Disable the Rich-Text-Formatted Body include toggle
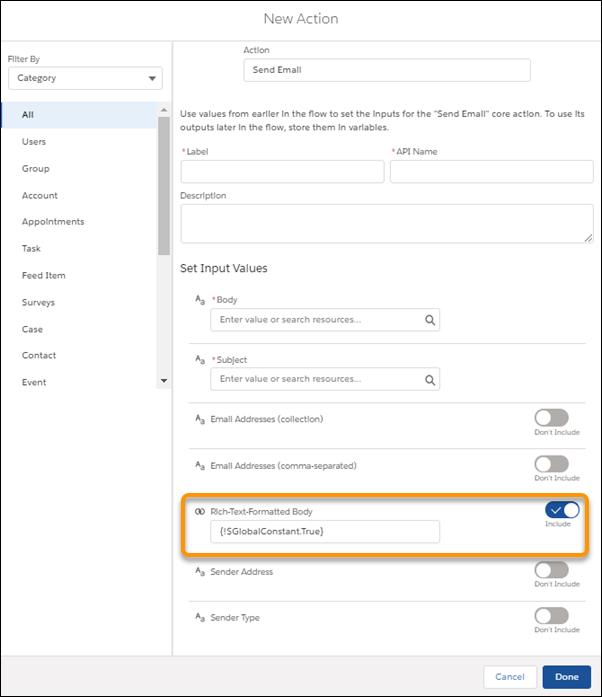This screenshot has height=697, width=602. pyautogui.click(x=563, y=510)
